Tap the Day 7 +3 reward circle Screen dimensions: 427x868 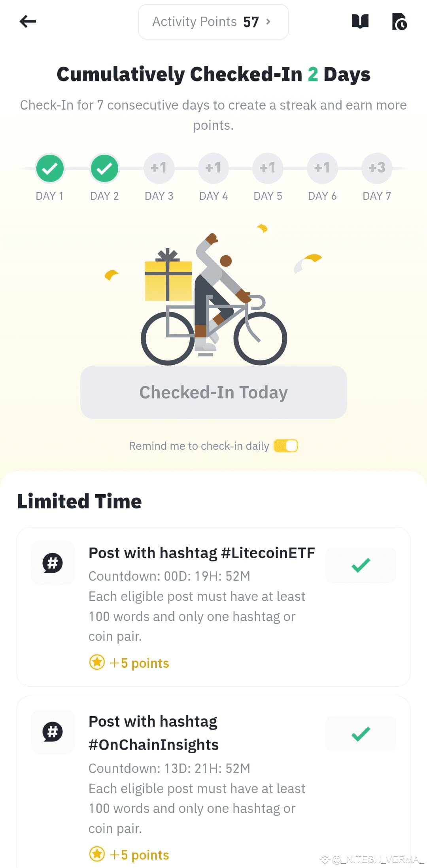click(x=377, y=169)
